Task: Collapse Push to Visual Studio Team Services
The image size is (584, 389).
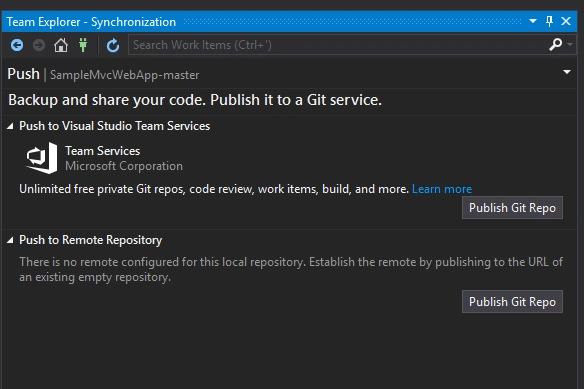Action: [10, 126]
